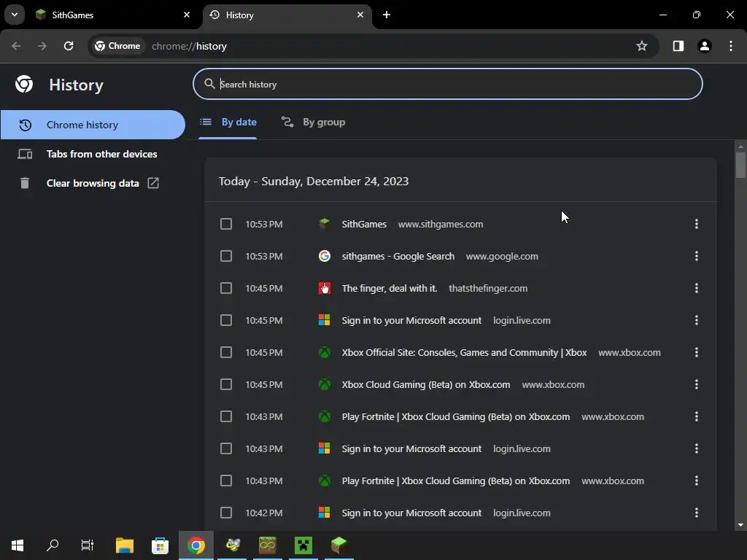Switch to the SithGames tab
The width and height of the screenshot is (747, 560).
(113, 15)
